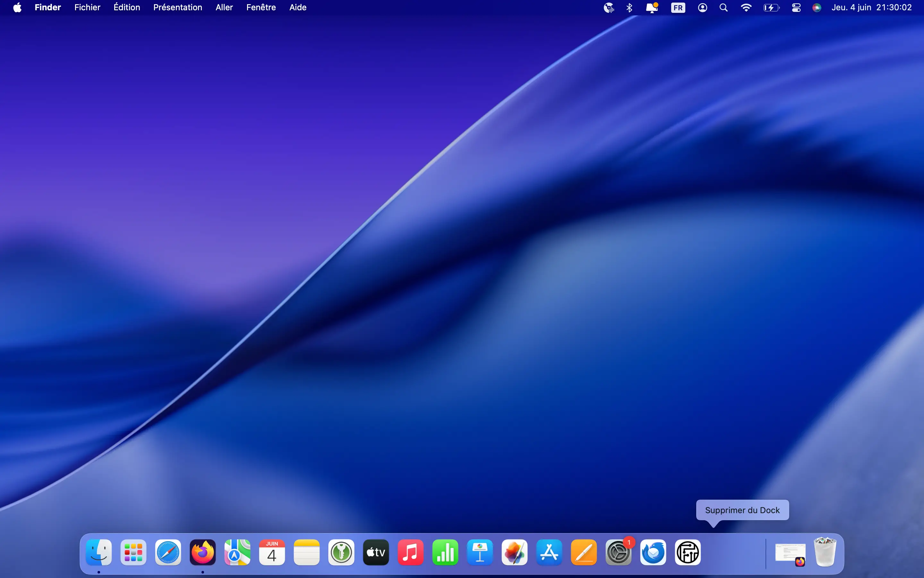Open the circuit-board logo app in Dock
The height and width of the screenshot is (578, 924).
[x=688, y=552]
